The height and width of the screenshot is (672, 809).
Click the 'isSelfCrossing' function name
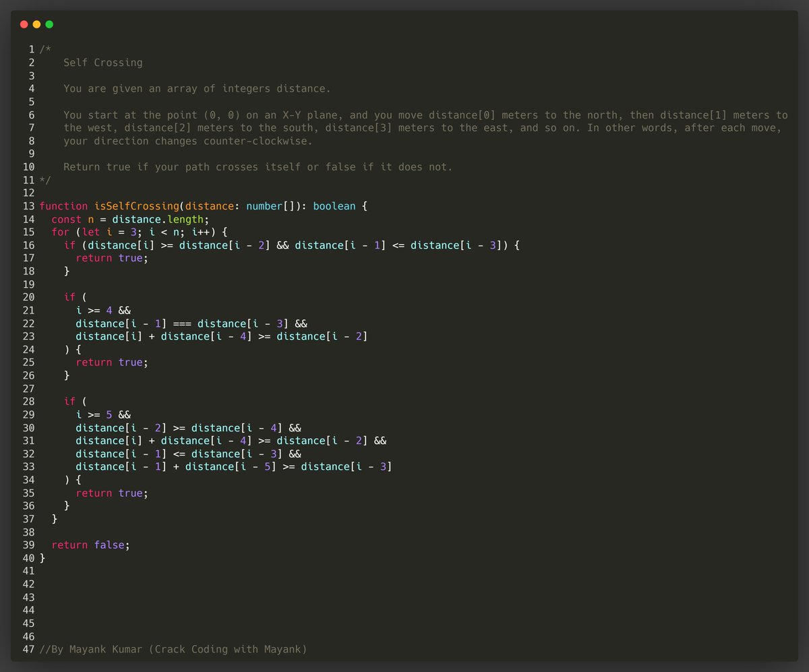click(137, 206)
